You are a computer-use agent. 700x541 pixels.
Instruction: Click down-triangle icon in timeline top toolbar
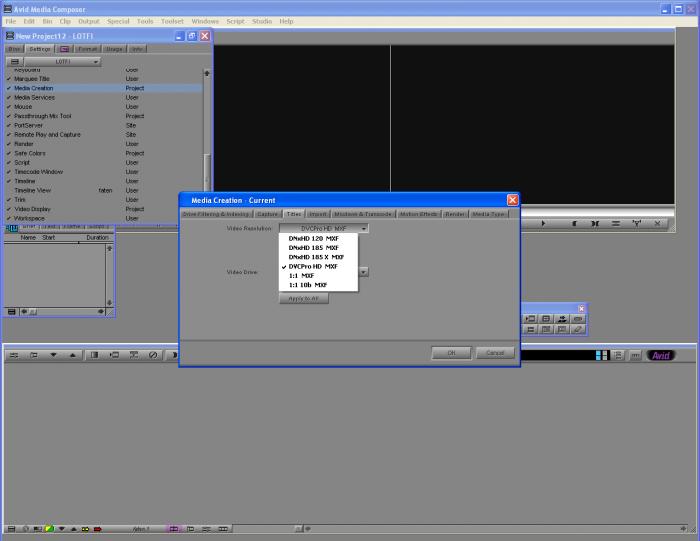(x=53, y=355)
